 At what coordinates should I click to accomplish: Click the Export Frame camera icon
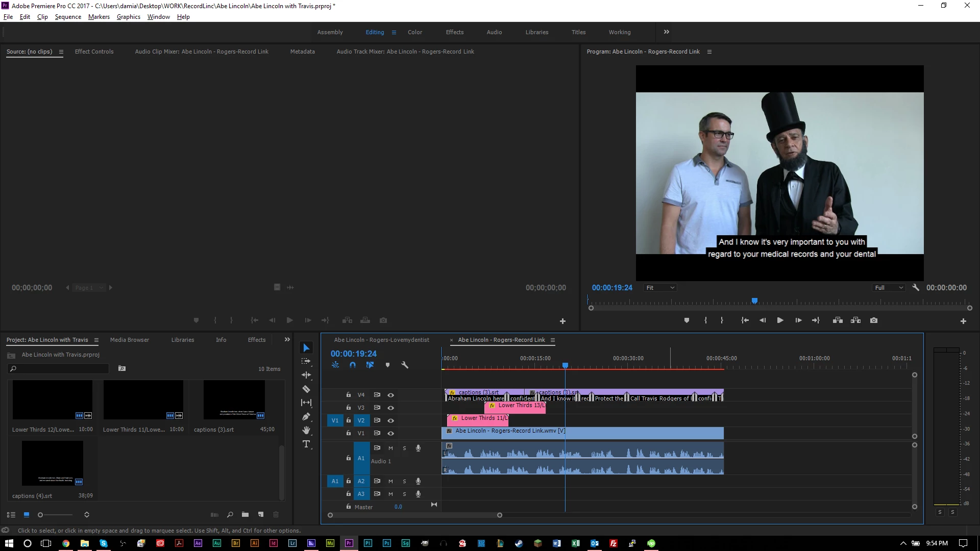pos(874,320)
